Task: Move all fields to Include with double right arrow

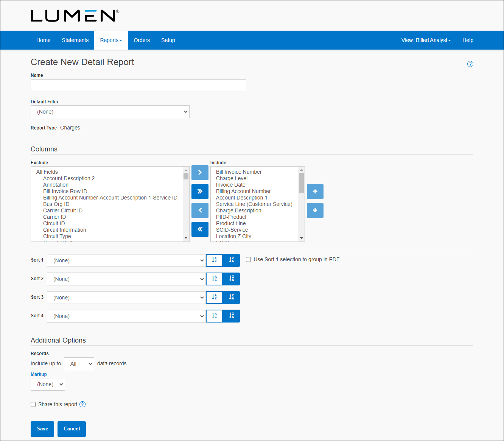Action: (x=200, y=192)
